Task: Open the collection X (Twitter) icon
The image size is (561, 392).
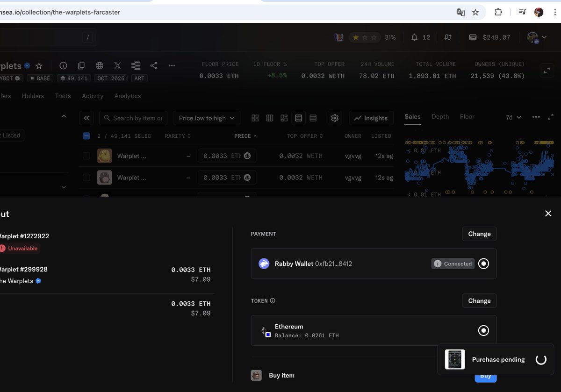Action: tap(117, 66)
